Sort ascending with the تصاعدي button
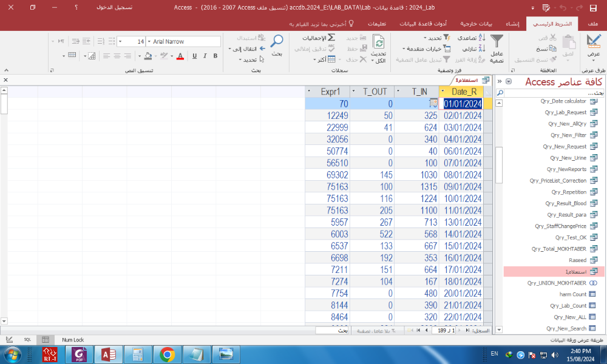The width and height of the screenshot is (607, 364). [x=471, y=38]
